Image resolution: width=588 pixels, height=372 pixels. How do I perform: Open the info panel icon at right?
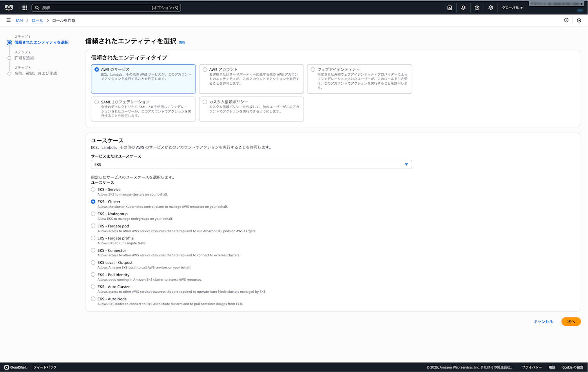[x=566, y=20]
